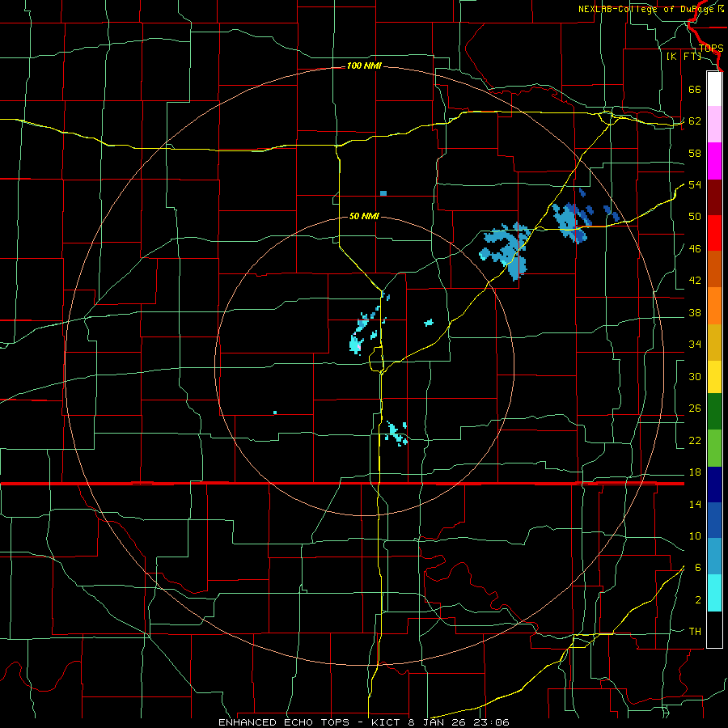Click the light green legend band

pyautogui.click(x=714, y=448)
